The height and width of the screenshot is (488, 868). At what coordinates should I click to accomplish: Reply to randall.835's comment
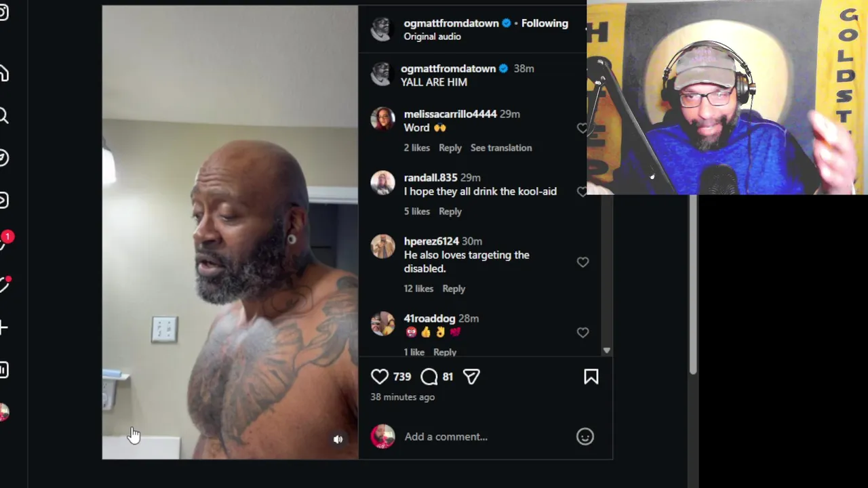pyautogui.click(x=450, y=211)
